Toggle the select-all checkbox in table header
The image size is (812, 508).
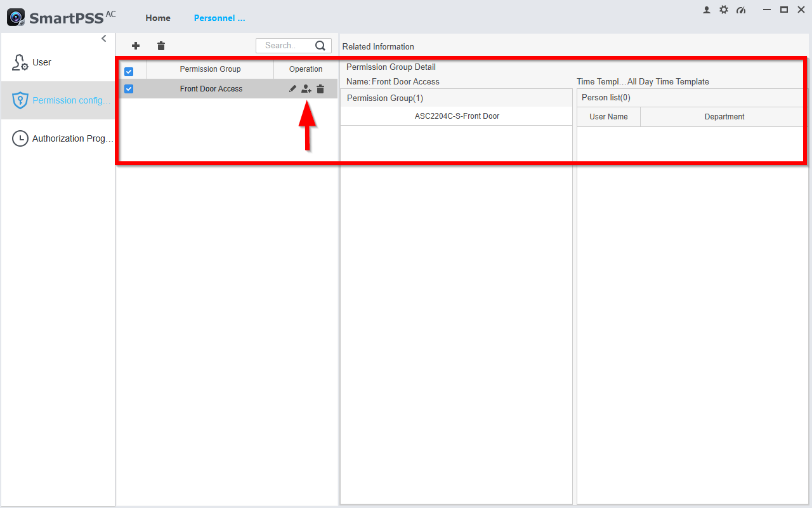click(129, 72)
